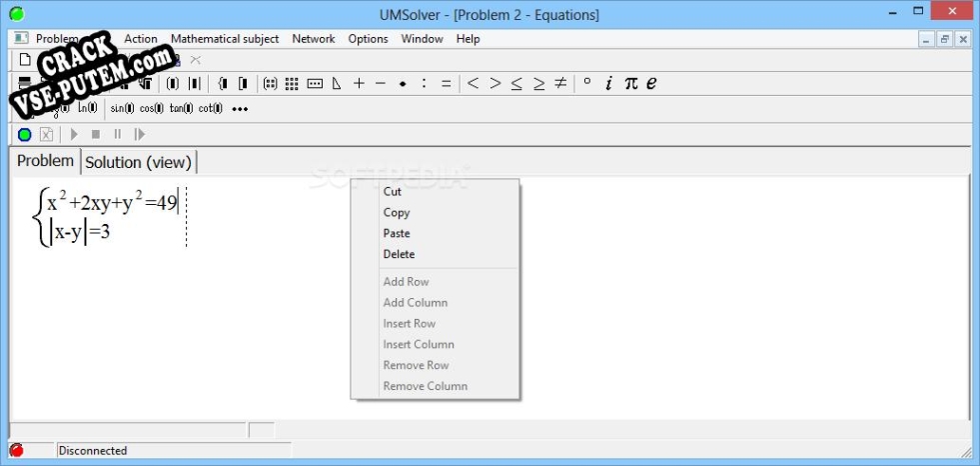Switch to the Solution (view) tab
The height and width of the screenshot is (466, 980).
pos(138,163)
